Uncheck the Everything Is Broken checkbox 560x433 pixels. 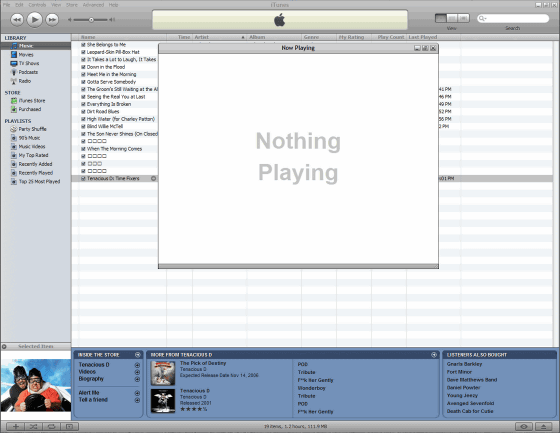click(83, 104)
